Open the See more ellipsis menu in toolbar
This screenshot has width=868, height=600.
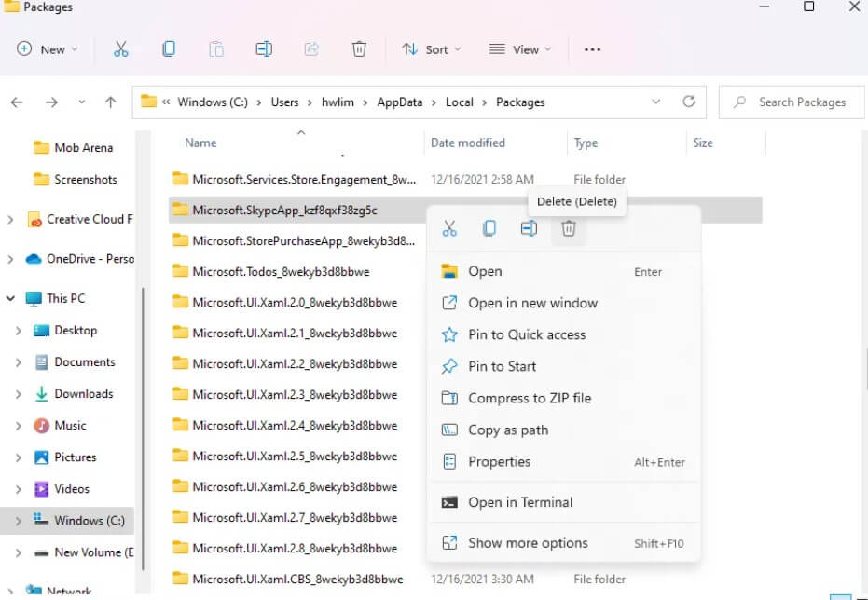tap(592, 49)
